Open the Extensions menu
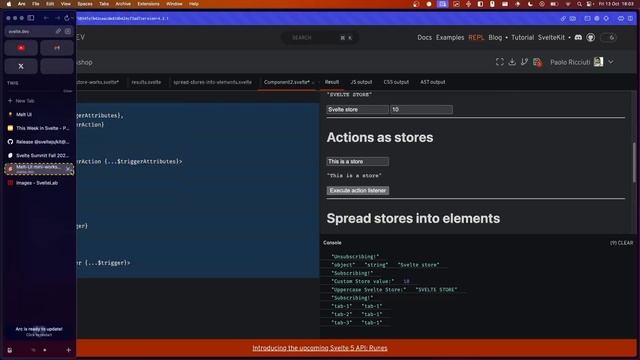The image size is (640, 360). point(148,4)
